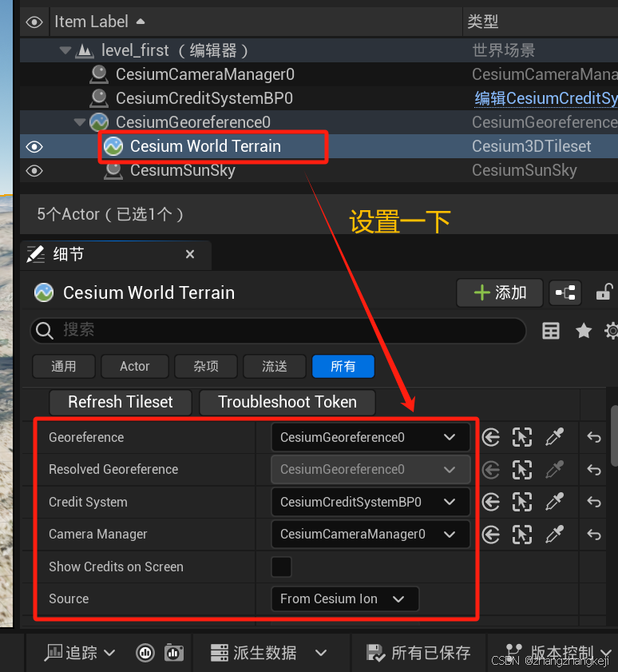The height and width of the screenshot is (672, 618).
Task: Open the 追踪 trace menu in status bar
Action: point(80,653)
